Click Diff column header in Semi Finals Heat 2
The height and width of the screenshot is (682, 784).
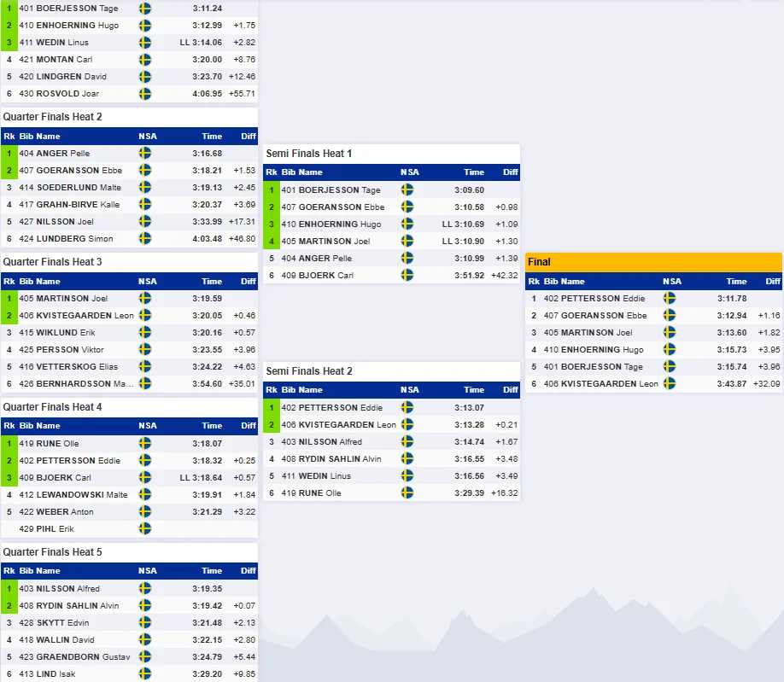(510, 390)
